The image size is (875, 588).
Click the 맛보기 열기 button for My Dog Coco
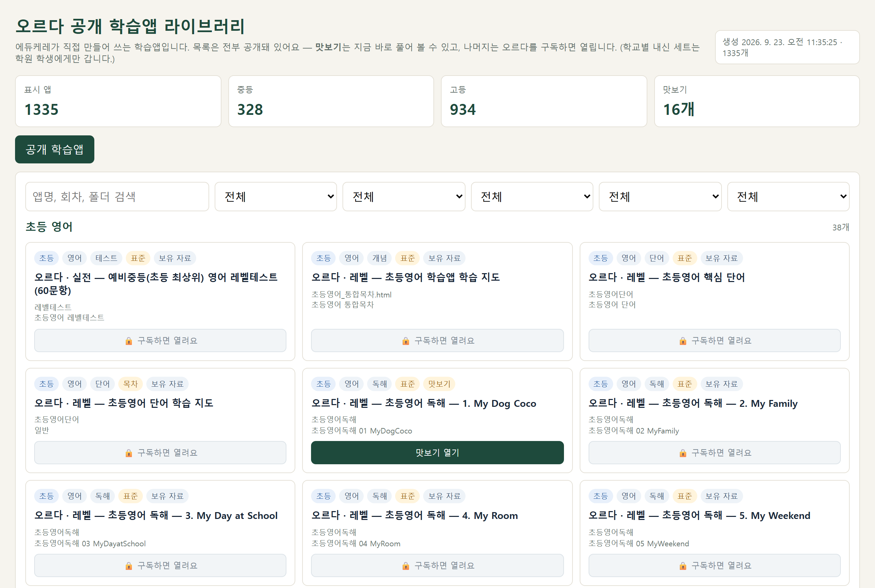pos(437,453)
